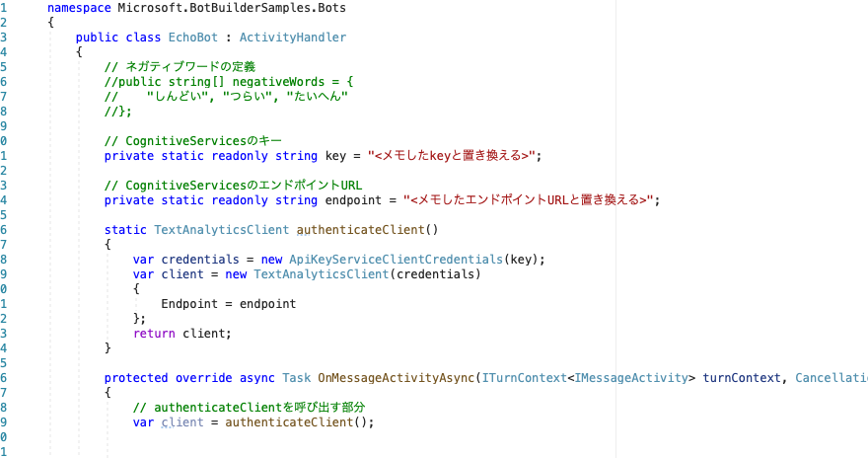This screenshot has width=868, height=458.
Task: Click the turnContext parameter name
Action: coord(741,378)
